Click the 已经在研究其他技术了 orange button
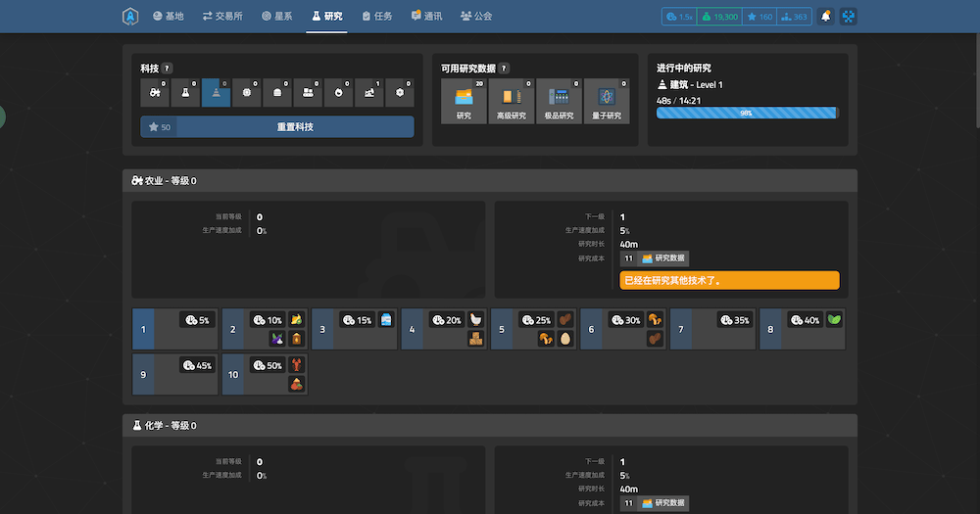The width and height of the screenshot is (980, 514). click(x=729, y=280)
